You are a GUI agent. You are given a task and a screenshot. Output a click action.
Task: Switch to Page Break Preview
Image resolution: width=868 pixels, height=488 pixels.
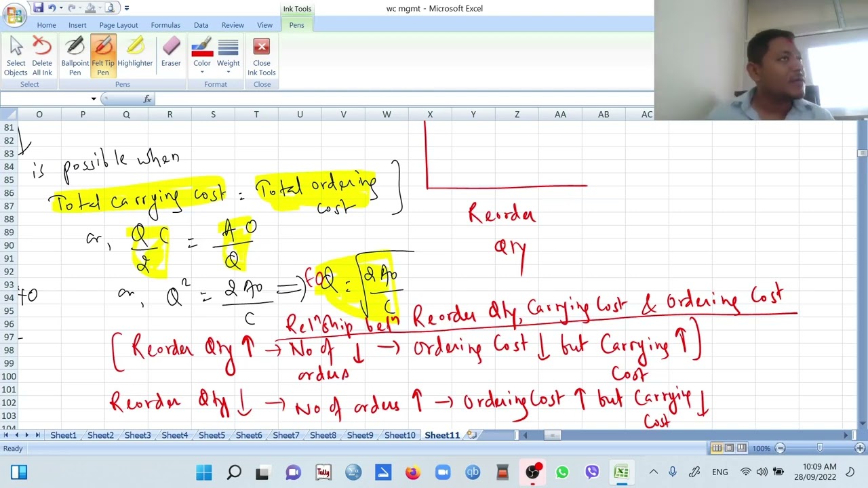pos(741,448)
